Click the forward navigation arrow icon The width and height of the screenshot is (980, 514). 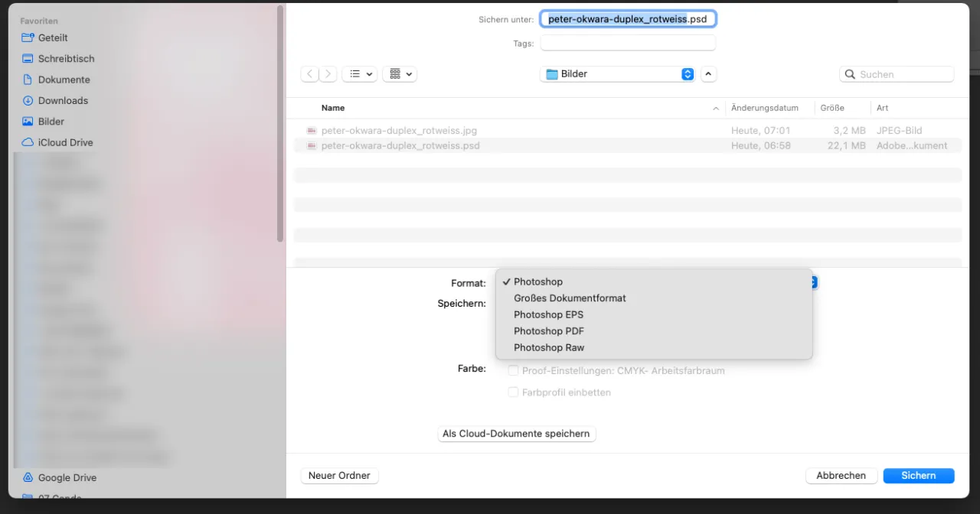click(328, 74)
